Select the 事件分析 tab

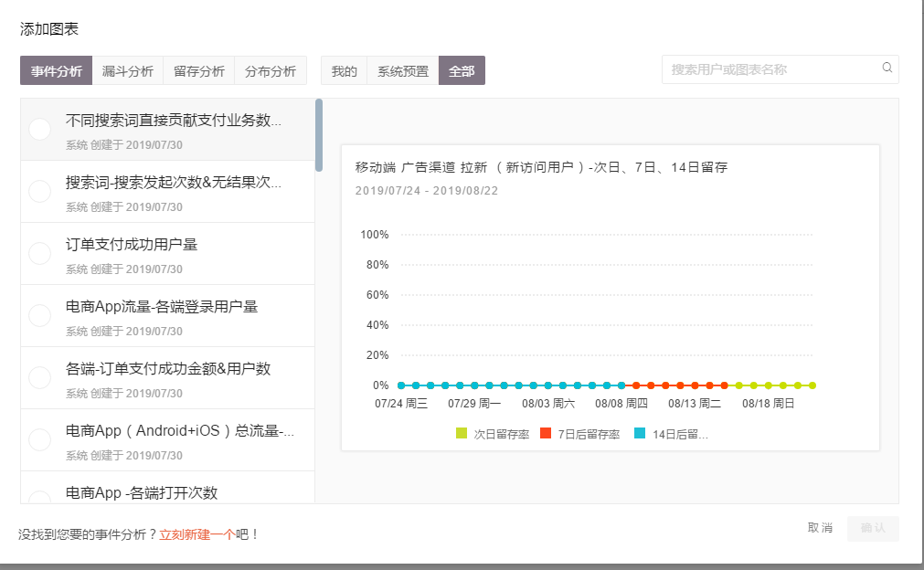[x=56, y=69]
